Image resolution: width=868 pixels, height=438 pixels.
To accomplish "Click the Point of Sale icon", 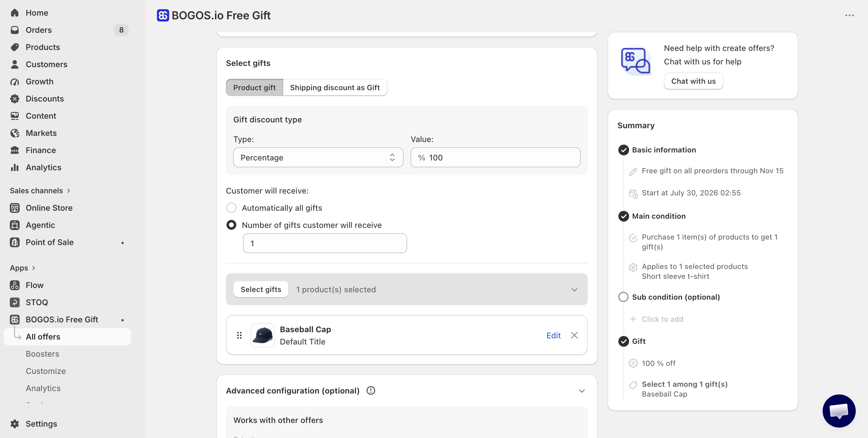I will click(14, 242).
